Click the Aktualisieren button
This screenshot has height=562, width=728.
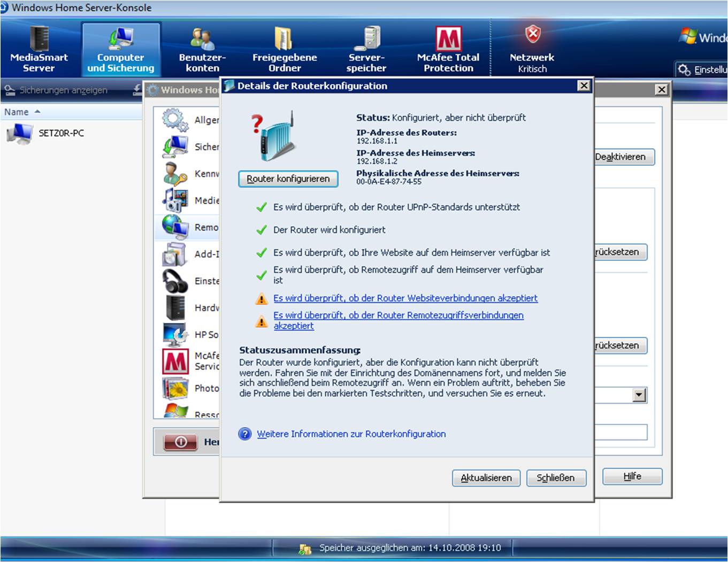tap(486, 478)
